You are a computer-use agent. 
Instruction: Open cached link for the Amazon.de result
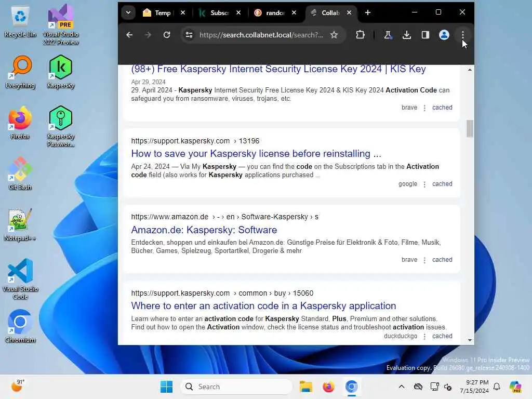[442, 260]
